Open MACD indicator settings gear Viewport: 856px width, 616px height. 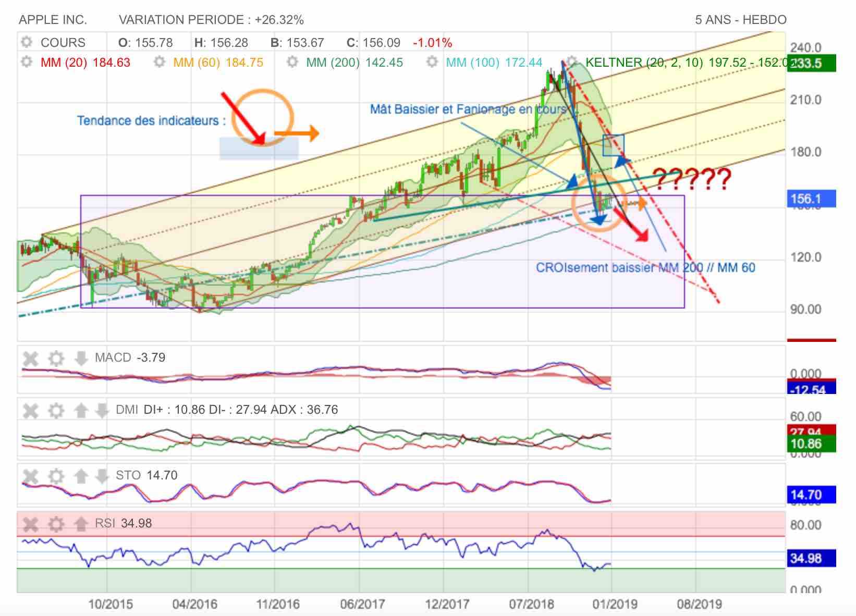(56, 358)
